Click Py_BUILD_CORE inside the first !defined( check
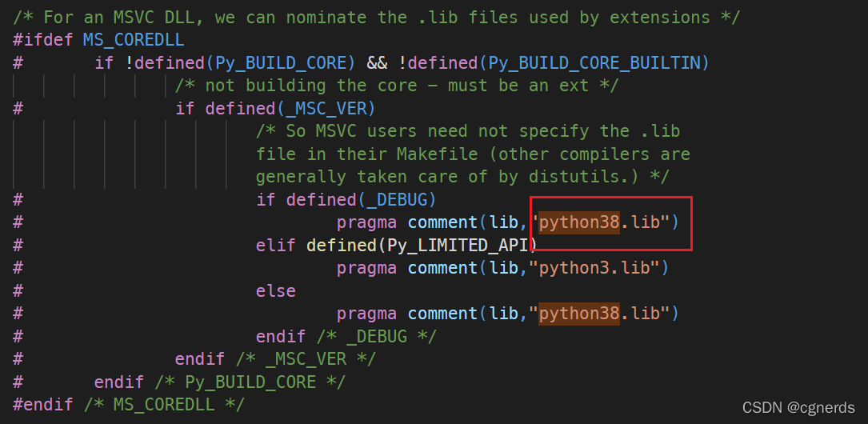This screenshot has width=868, height=424. pos(280,63)
